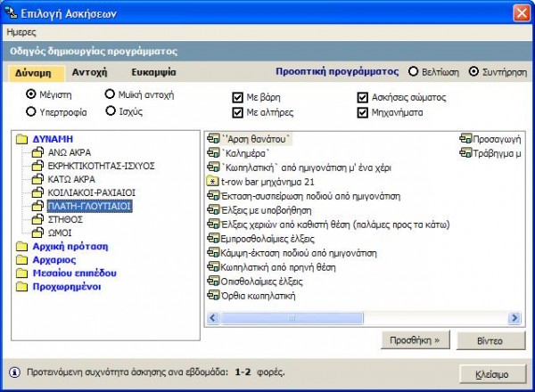
Task: Click the icon beside 'Έλξεις με υποβοήθηση'
Action: tap(213, 209)
